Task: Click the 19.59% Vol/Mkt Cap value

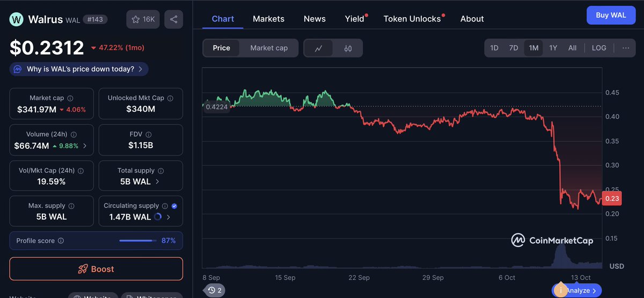Action: (x=52, y=181)
